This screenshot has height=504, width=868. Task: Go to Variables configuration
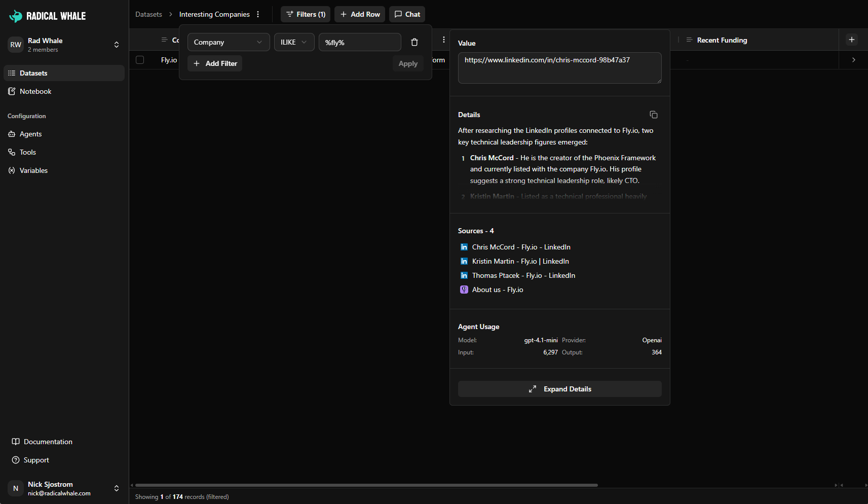64,170
